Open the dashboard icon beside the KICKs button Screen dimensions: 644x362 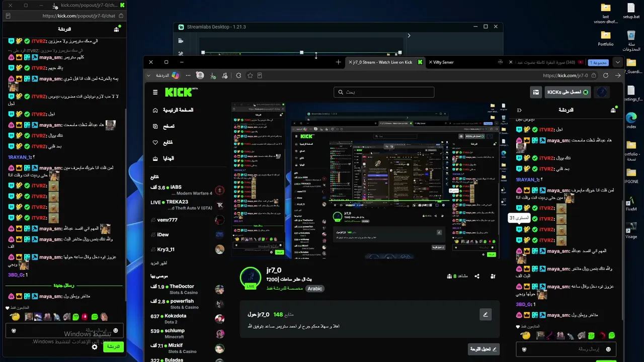pos(536,92)
